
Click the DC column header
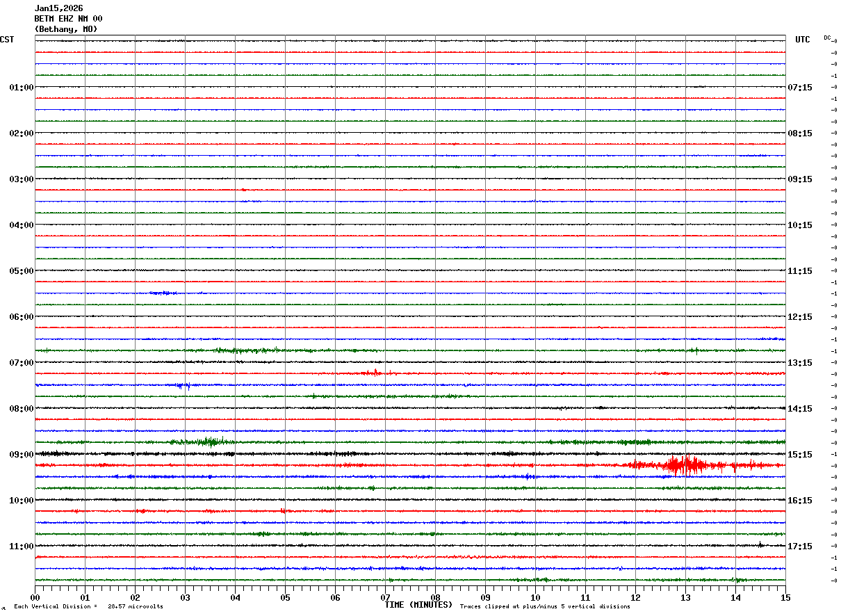click(827, 38)
